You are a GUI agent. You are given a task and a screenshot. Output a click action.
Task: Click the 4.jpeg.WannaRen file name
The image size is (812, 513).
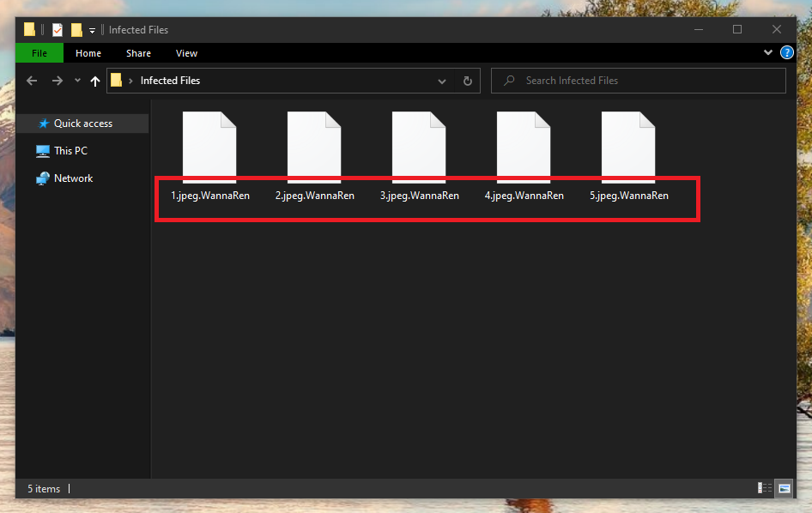click(524, 196)
